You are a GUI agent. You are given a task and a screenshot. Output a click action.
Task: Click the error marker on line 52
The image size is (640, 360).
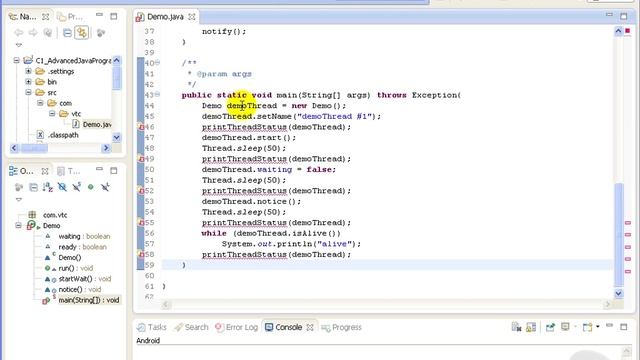coord(141,191)
